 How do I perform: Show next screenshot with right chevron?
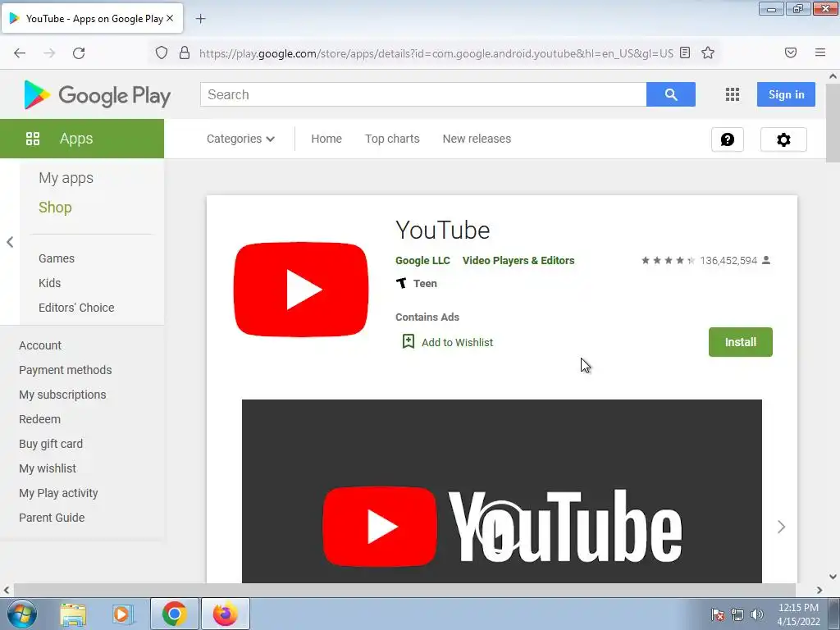[x=781, y=527]
